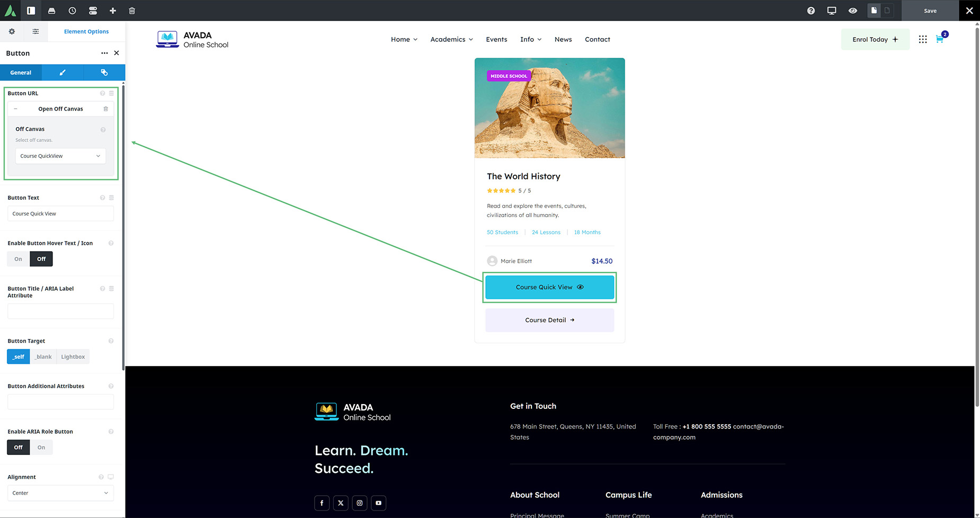Screen dimensions: 980x518
Task: Click the plus add element icon
Action: pos(112,11)
